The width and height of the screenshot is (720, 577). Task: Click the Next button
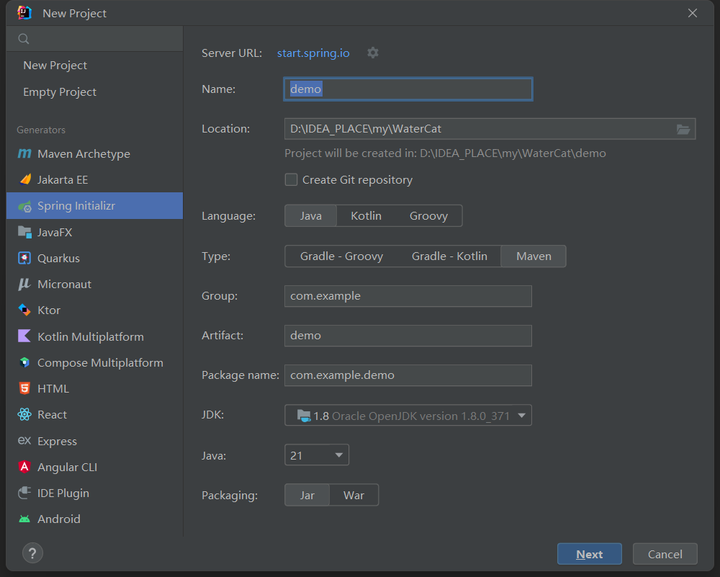click(589, 554)
